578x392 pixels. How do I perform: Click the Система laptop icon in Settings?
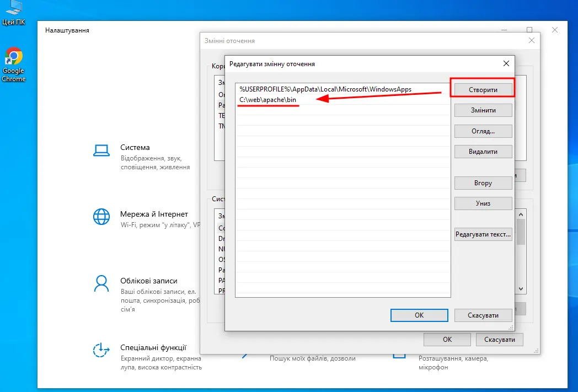click(x=101, y=151)
